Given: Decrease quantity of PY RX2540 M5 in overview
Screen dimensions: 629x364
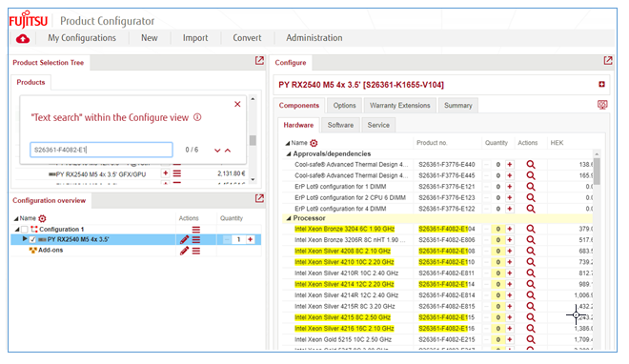Looking at the screenshot, I should click(227, 240).
